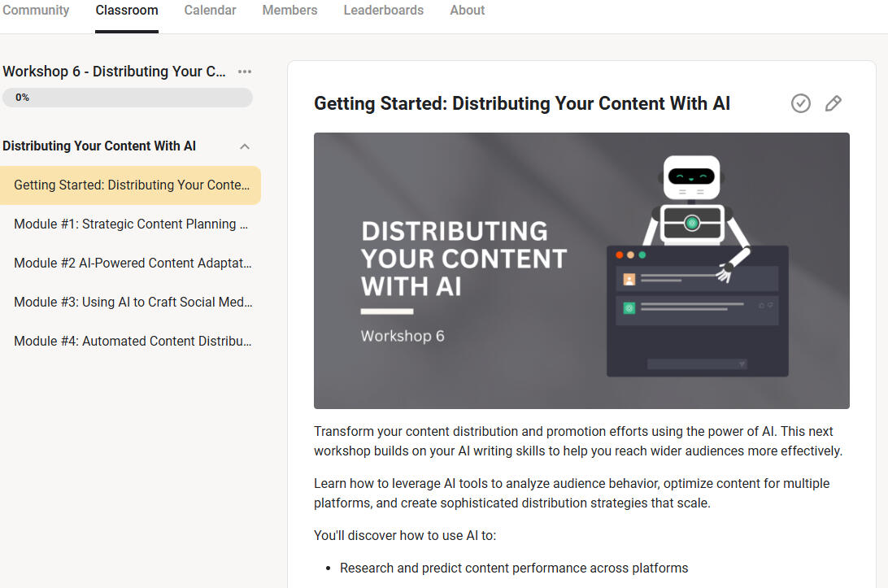Screen dimensions: 888x588
Task: Open Module #4: Automated Content Distribution
Action: coord(133,342)
